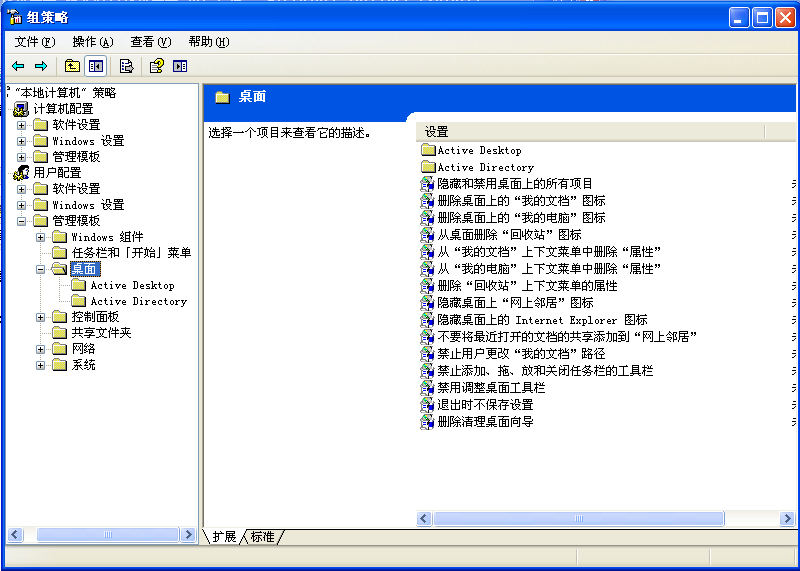The width and height of the screenshot is (800, 571).
Task: Click the left tree scrollbar left arrow
Action: click(x=14, y=534)
